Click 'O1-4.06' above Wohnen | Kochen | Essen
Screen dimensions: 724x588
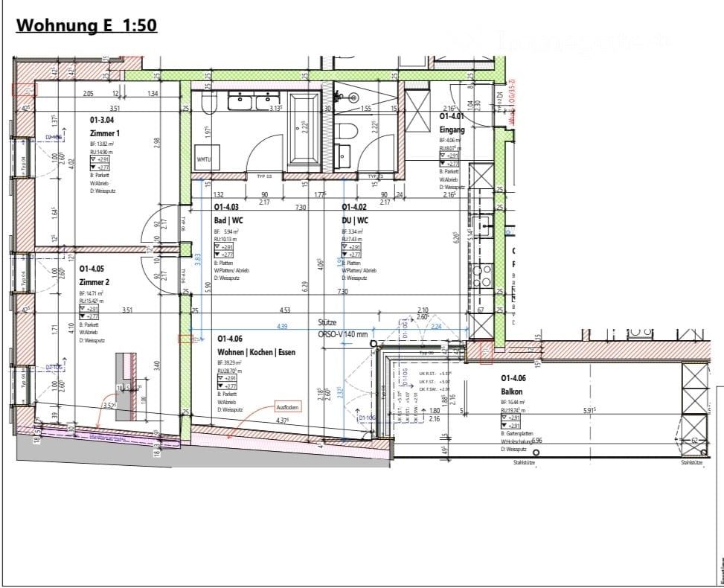(230, 339)
